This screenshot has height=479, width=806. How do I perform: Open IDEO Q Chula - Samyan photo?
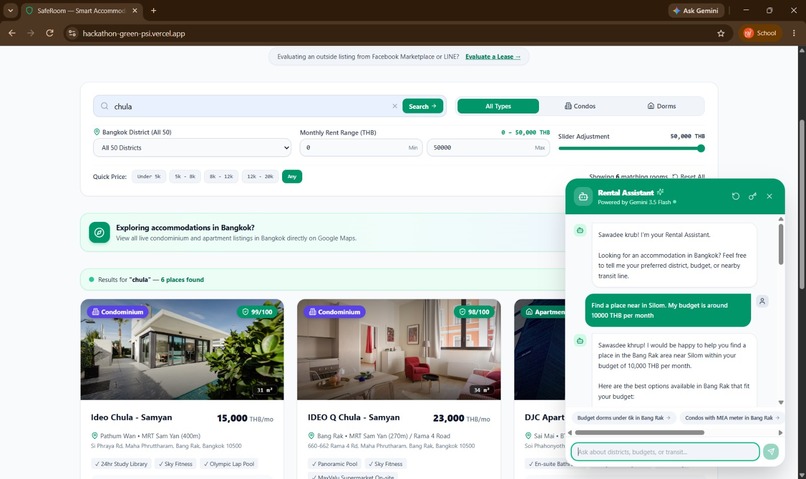coord(399,349)
